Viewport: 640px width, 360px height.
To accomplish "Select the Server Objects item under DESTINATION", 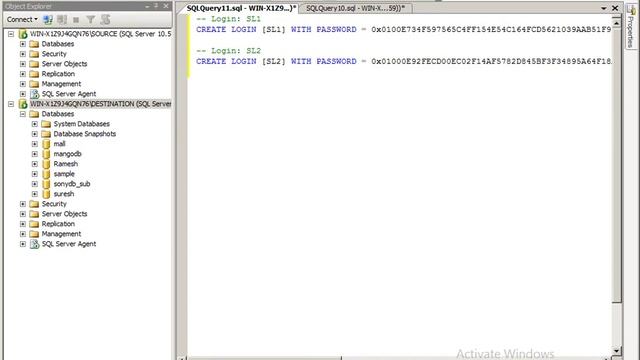I will (x=64, y=214).
